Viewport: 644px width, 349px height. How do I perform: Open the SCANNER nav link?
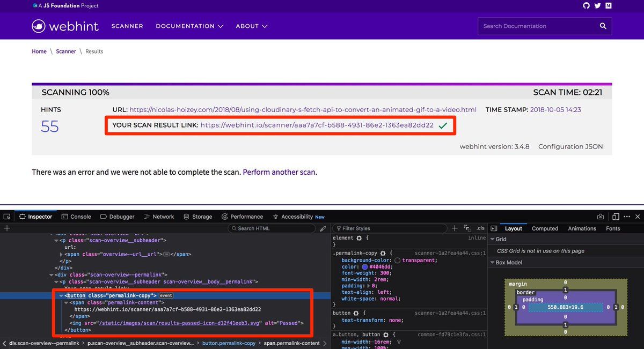(x=127, y=26)
